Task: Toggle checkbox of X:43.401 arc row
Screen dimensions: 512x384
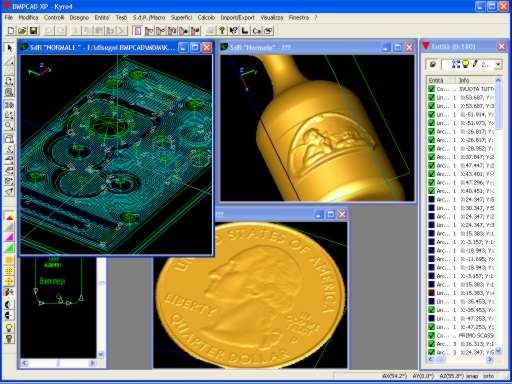Action: pos(431,174)
